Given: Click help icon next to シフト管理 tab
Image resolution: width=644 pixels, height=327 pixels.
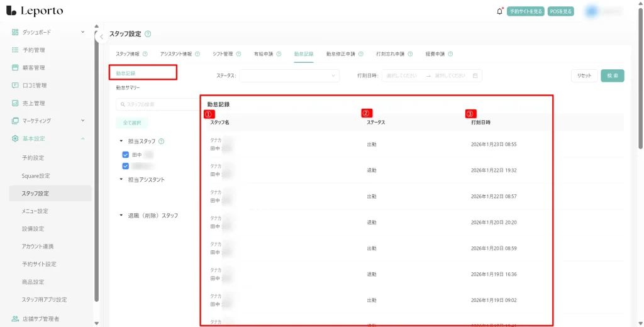Looking at the screenshot, I should 238,54.
